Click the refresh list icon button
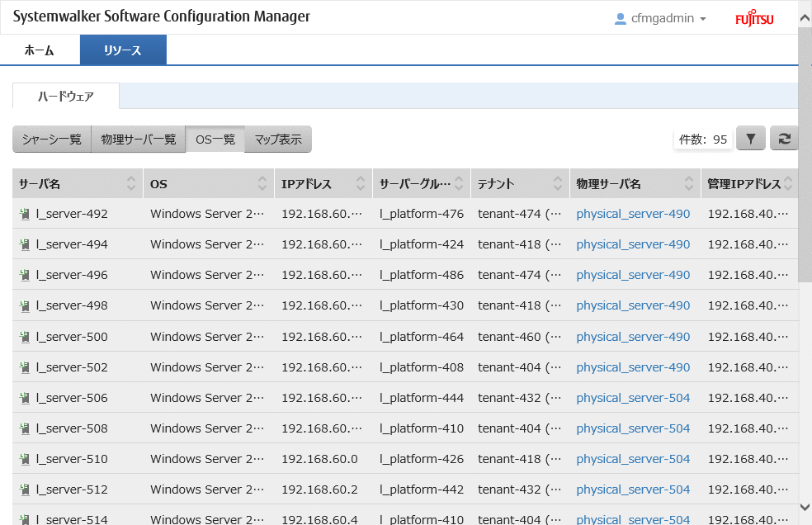The image size is (812, 525). (784, 139)
